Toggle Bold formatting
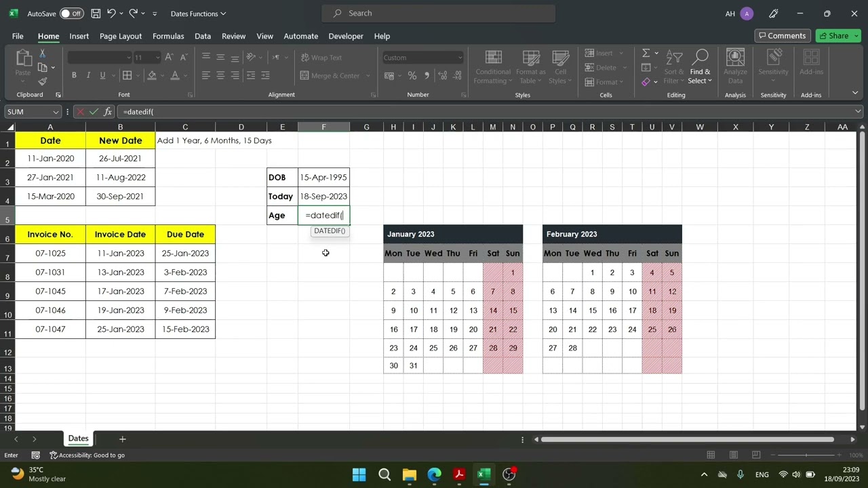The width and height of the screenshot is (868, 488). [74, 75]
